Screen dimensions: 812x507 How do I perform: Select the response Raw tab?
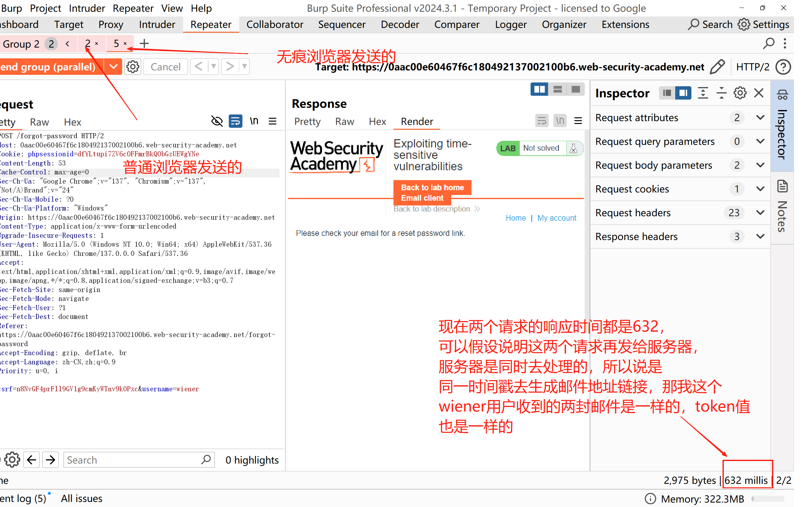344,121
